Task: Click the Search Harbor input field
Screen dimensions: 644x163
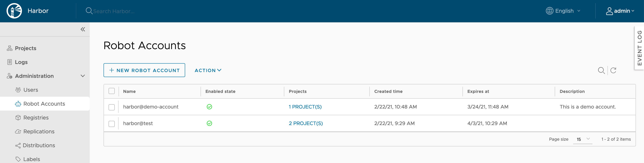Action: pyautogui.click(x=114, y=11)
